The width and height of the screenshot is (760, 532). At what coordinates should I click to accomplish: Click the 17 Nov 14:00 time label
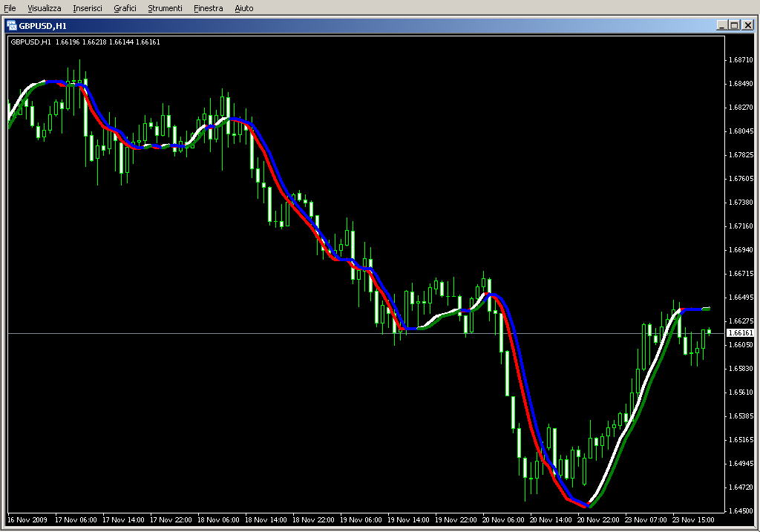(123, 520)
